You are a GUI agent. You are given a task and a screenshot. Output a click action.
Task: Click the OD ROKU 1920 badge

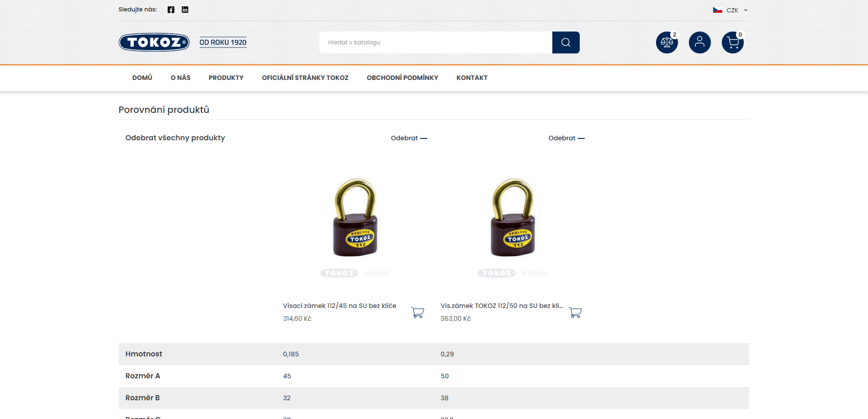[x=223, y=42]
